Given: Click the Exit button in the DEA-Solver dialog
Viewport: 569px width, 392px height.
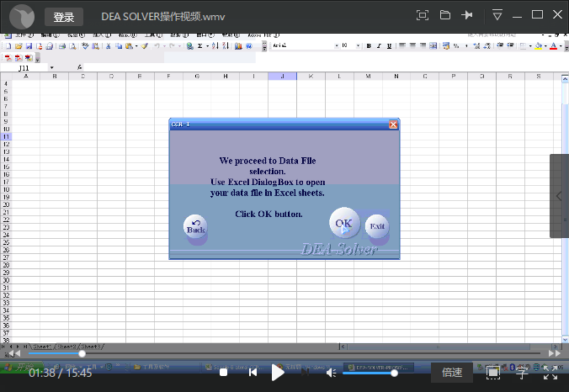Looking at the screenshot, I should [x=376, y=226].
